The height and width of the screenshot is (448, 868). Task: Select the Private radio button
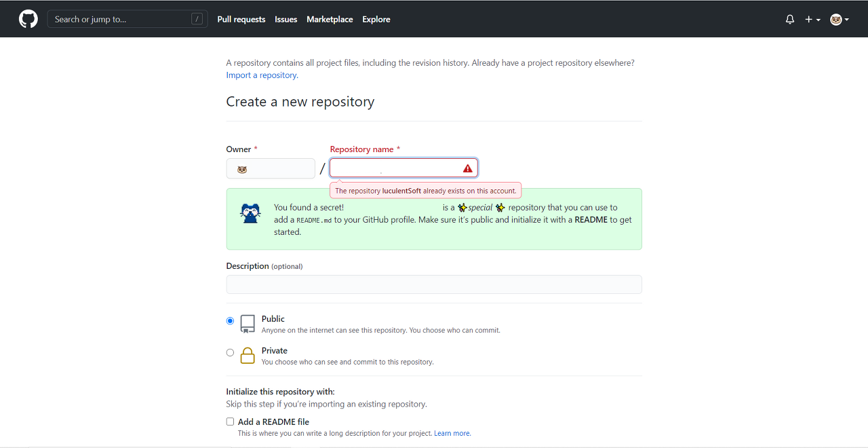coord(230,352)
